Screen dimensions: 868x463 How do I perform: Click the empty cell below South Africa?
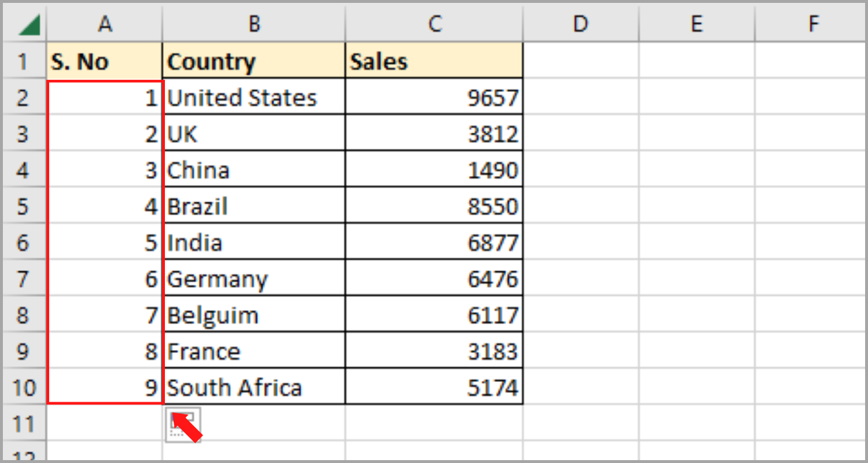point(253,423)
